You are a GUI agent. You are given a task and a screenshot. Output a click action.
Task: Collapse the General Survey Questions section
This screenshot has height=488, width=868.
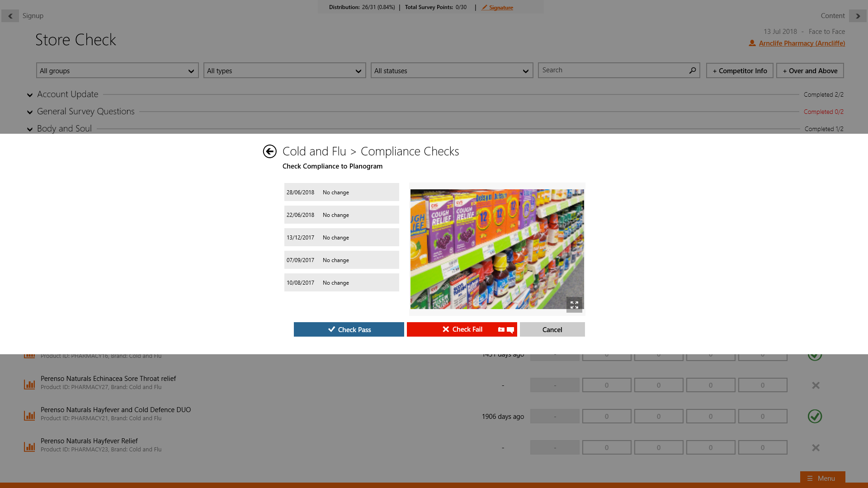click(30, 112)
